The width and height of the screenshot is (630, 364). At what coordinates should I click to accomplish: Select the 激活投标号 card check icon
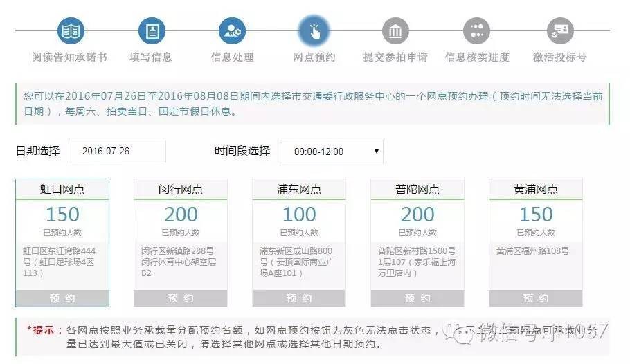[x=559, y=31]
